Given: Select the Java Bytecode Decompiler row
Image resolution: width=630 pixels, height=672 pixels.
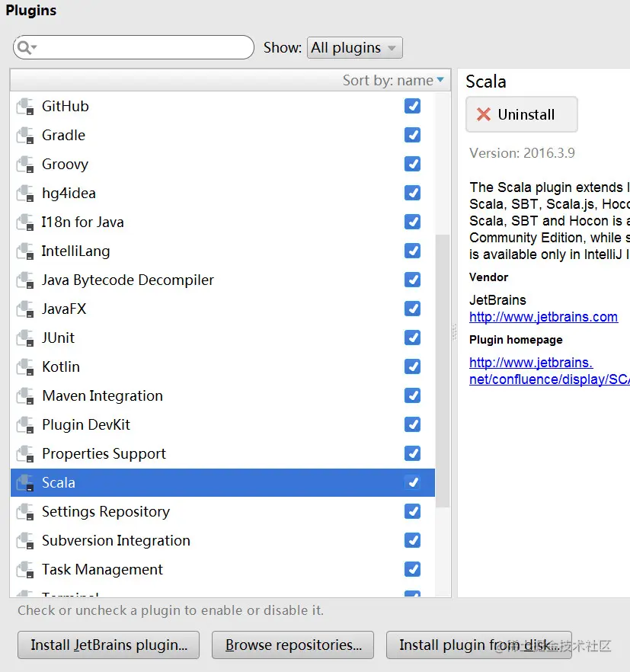Looking at the screenshot, I should click(x=222, y=280).
